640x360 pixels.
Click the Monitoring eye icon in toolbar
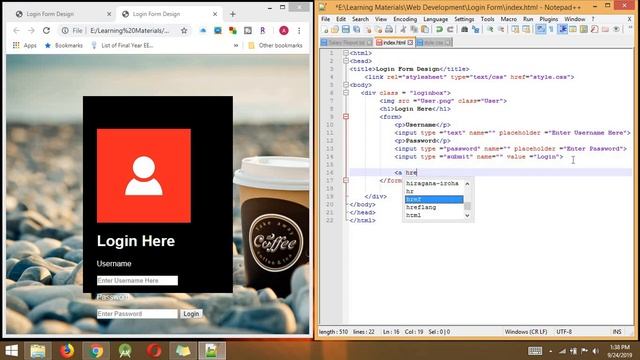(616, 29)
